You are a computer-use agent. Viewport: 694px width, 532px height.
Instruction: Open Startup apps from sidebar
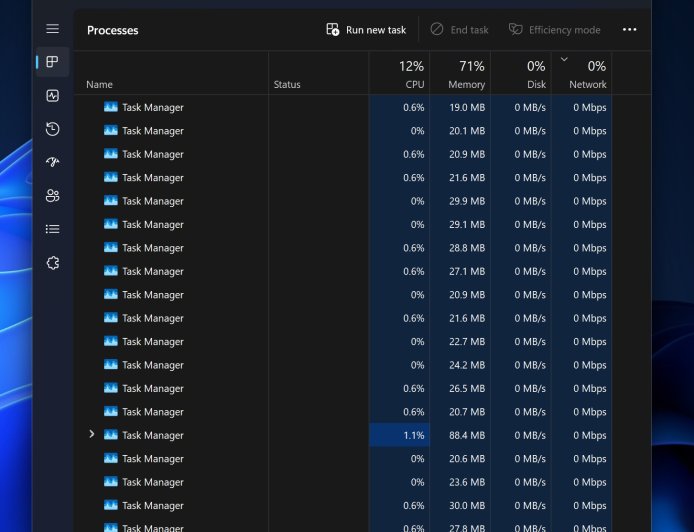[x=52, y=162]
